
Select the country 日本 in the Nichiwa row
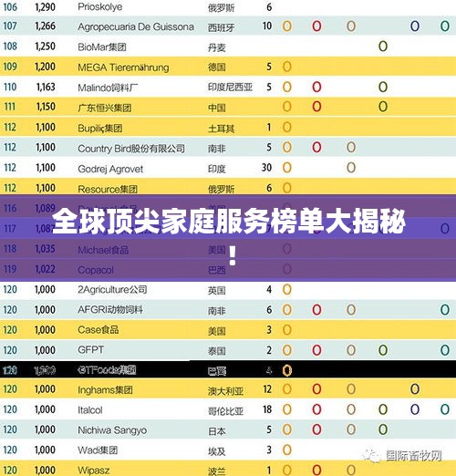(217, 431)
